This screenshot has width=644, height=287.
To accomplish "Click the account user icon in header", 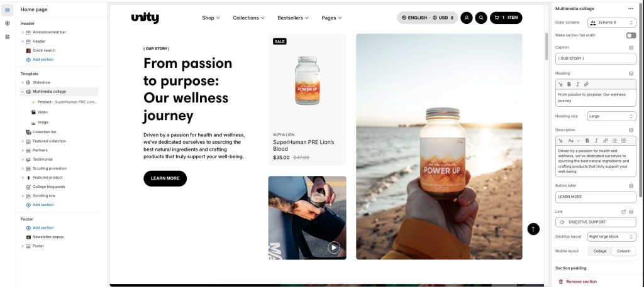I will [x=466, y=18].
